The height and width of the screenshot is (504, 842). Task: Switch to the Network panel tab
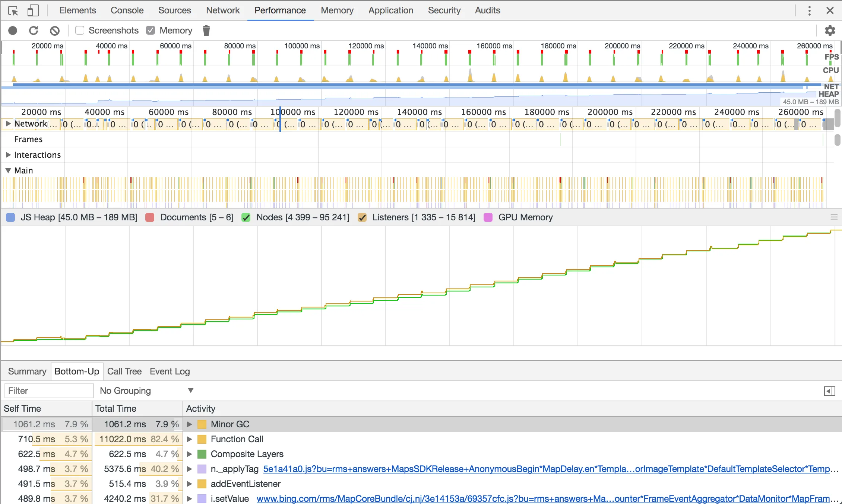pyautogui.click(x=222, y=10)
